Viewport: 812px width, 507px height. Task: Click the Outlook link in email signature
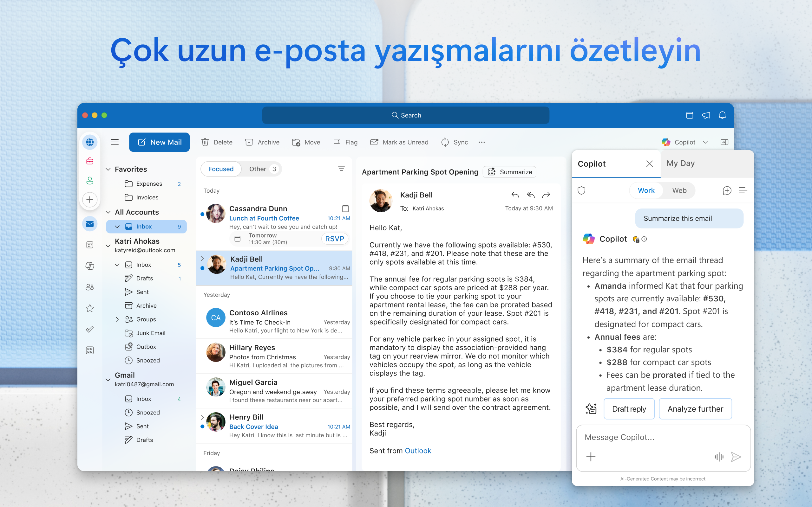click(418, 451)
